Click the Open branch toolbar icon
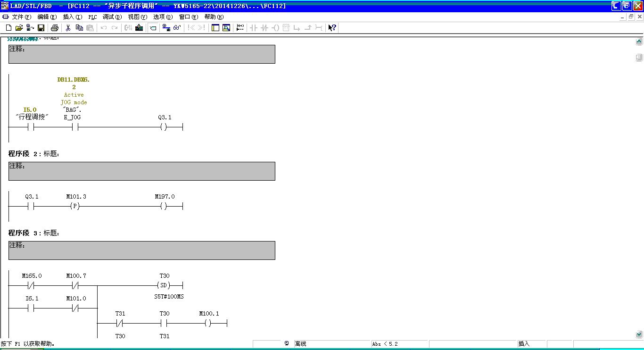This screenshot has height=350, width=644. pyautogui.click(x=297, y=28)
